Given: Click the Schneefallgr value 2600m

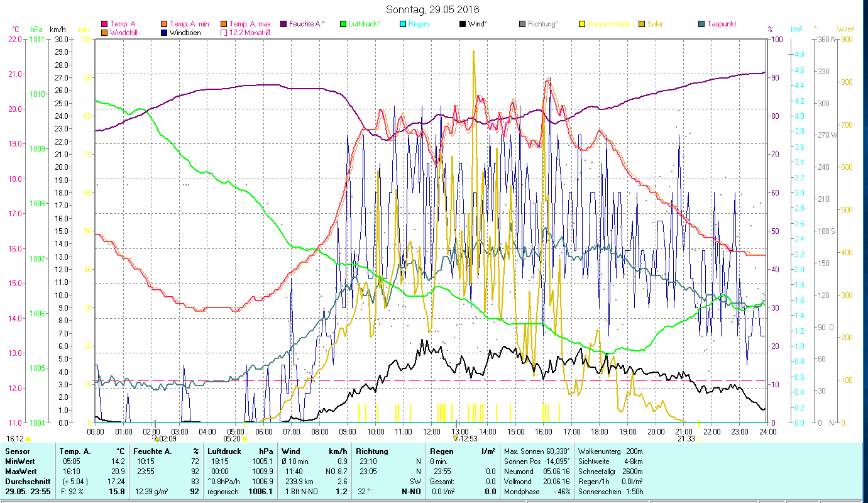Looking at the screenshot, I should coord(633,471).
